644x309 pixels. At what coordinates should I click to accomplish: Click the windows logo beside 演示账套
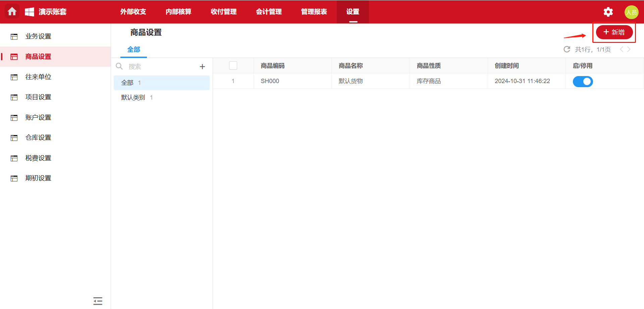coord(30,12)
